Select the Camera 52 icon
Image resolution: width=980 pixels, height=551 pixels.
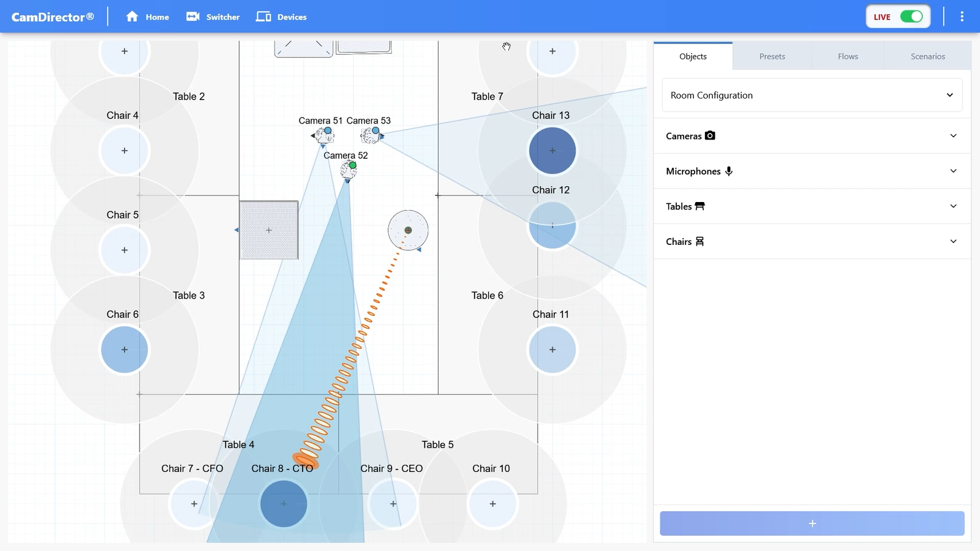pos(348,171)
